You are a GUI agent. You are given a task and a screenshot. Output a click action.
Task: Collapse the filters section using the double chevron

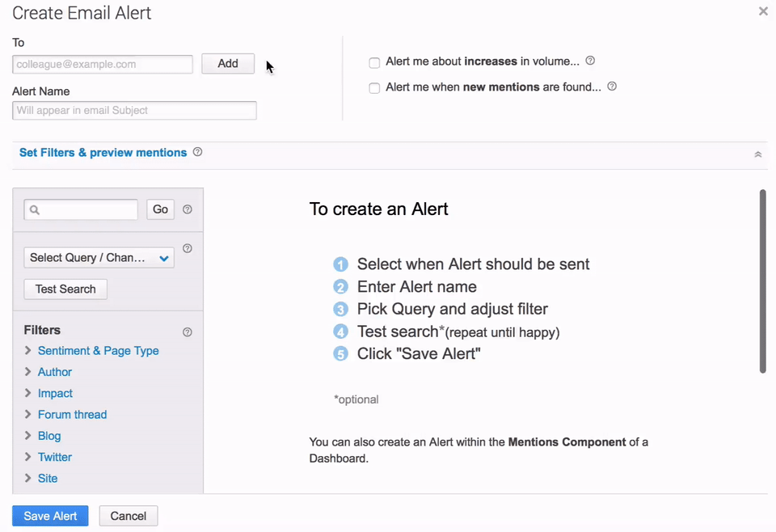[757, 153]
